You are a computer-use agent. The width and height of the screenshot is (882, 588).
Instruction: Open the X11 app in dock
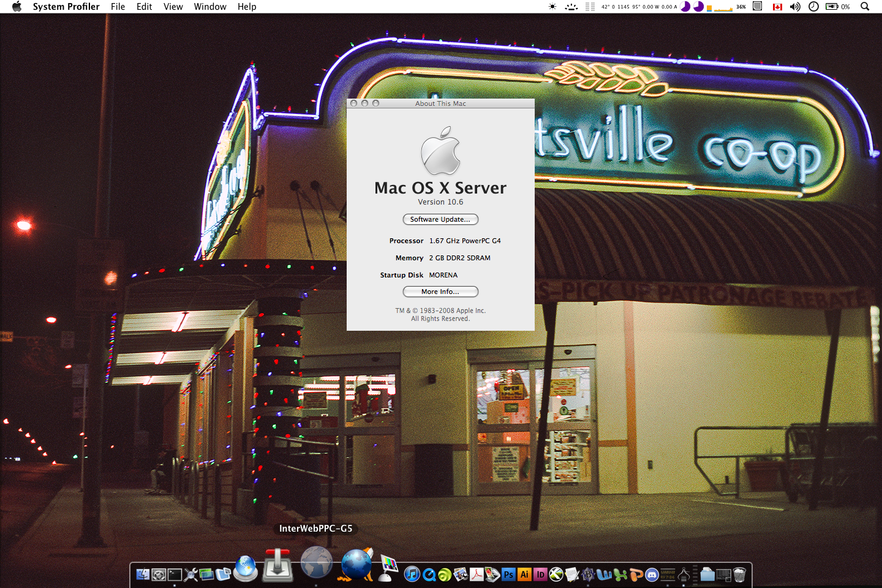pyautogui.click(x=556, y=575)
